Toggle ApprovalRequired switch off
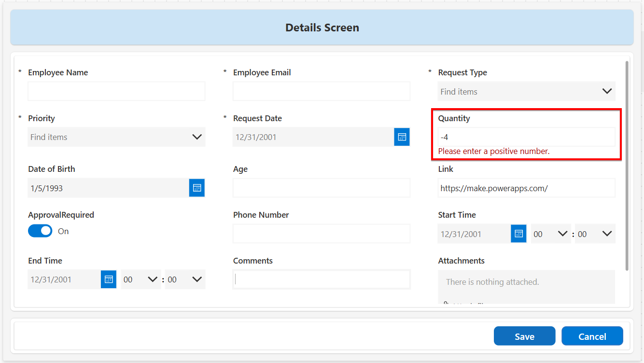Viewport: 644px width, 363px height. (x=40, y=231)
